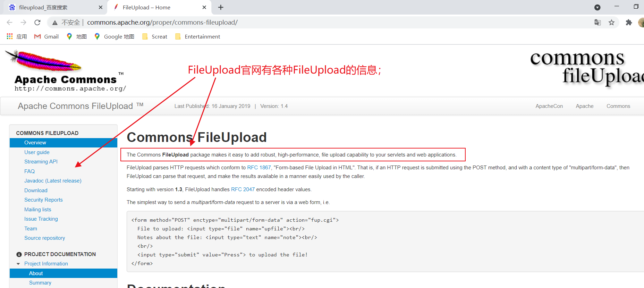This screenshot has height=288, width=644.
Task: Click the browser back arrow
Action: pyautogui.click(x=9, y=23)
